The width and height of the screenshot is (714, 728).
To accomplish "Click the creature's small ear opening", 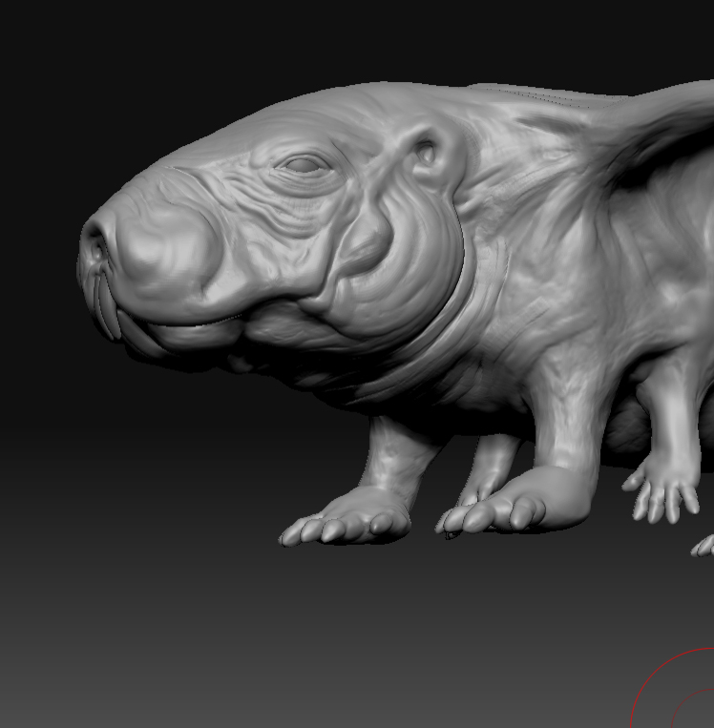I will [426, 152].
